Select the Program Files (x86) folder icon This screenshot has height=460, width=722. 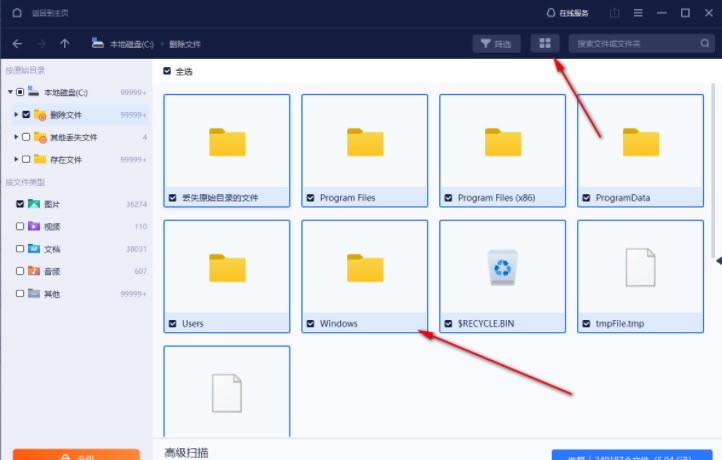pyautogui.click(x=503, y=142)
